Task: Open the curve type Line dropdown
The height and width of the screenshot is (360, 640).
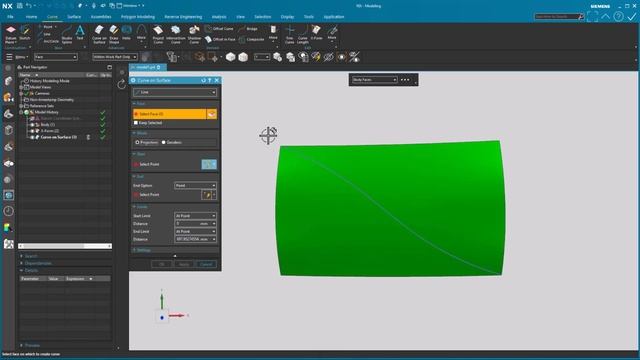Action: pyautogui.click(x=175, y=93)
